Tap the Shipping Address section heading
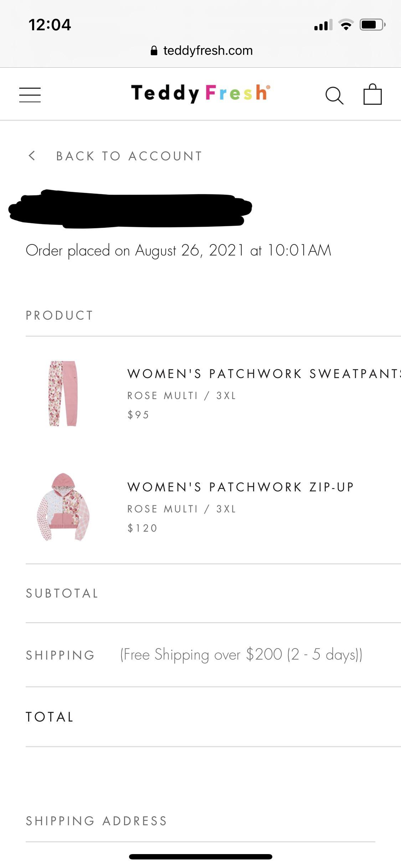 click(x=96, y=821)
